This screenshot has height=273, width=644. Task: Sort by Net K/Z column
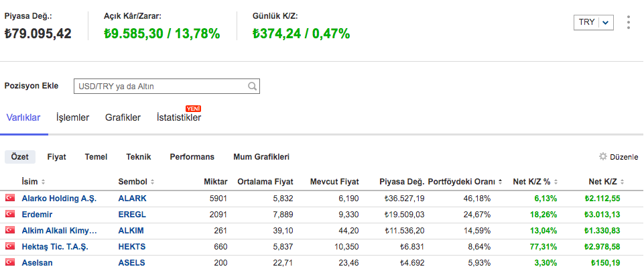[x=623, y=182]
